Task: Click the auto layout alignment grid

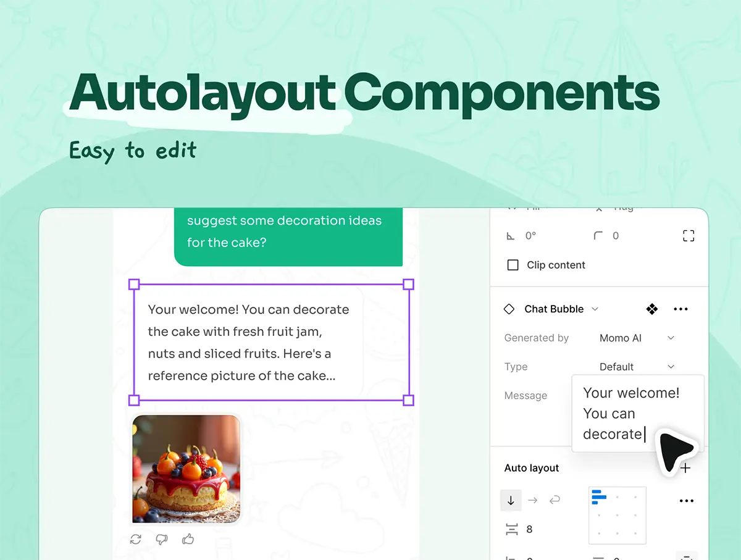Action: click(617, 516)
